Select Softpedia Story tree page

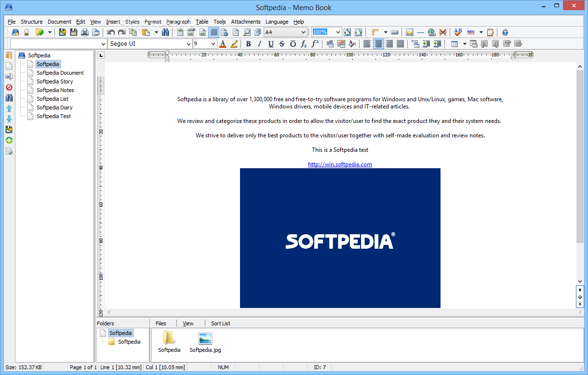[x=55, y=81]
